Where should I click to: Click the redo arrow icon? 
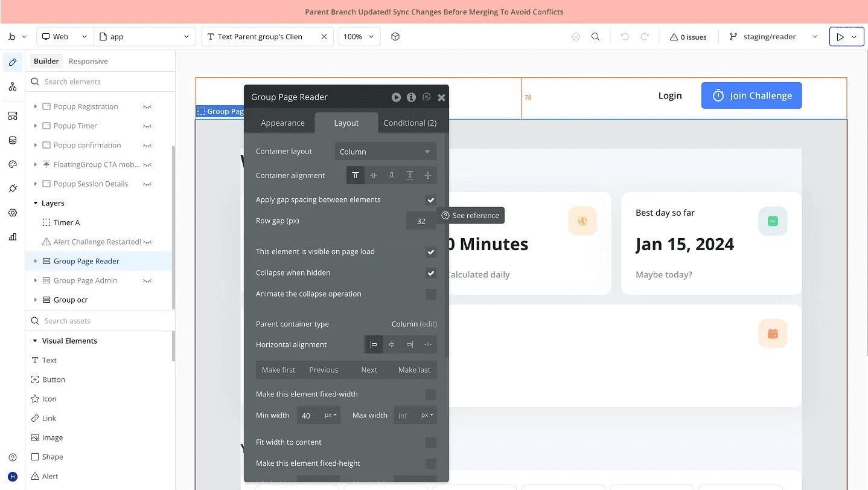click(x=645, y=37)
